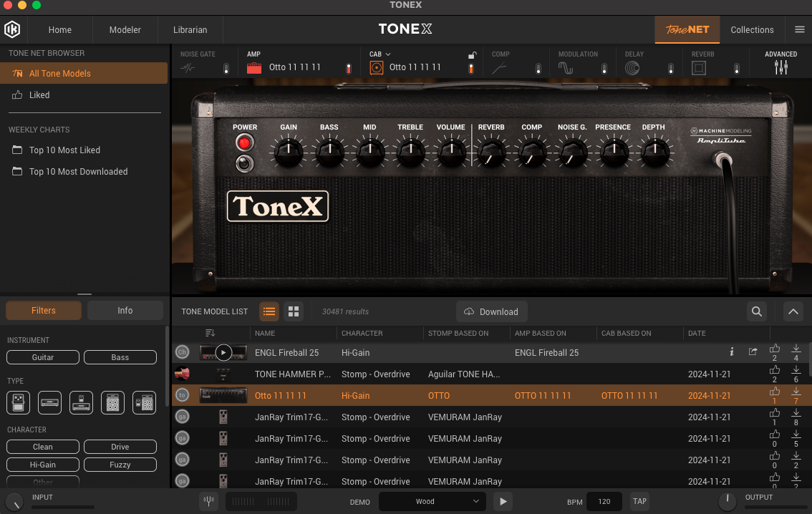Expand the CAB dropdown arrow
Viewport: 812px width, 514px height.
coord(388,54)
